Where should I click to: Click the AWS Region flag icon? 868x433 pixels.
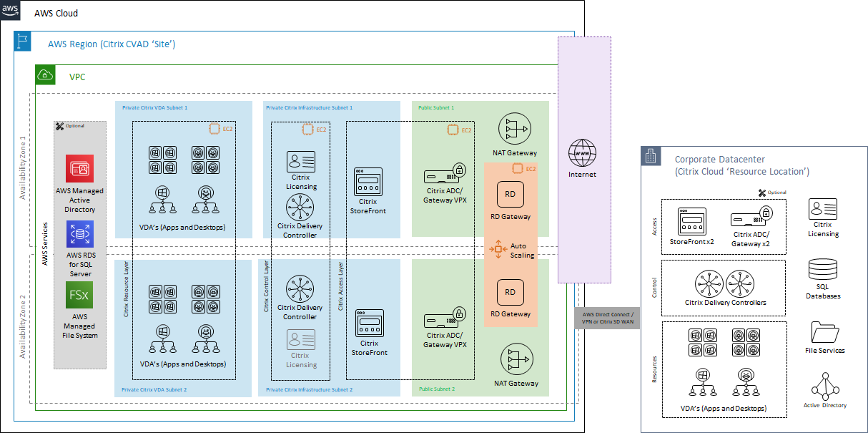click(24, 42)
